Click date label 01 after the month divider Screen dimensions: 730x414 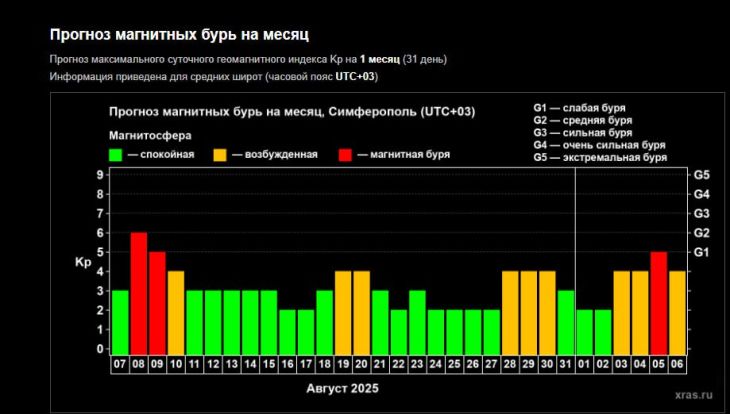(584, 364)
